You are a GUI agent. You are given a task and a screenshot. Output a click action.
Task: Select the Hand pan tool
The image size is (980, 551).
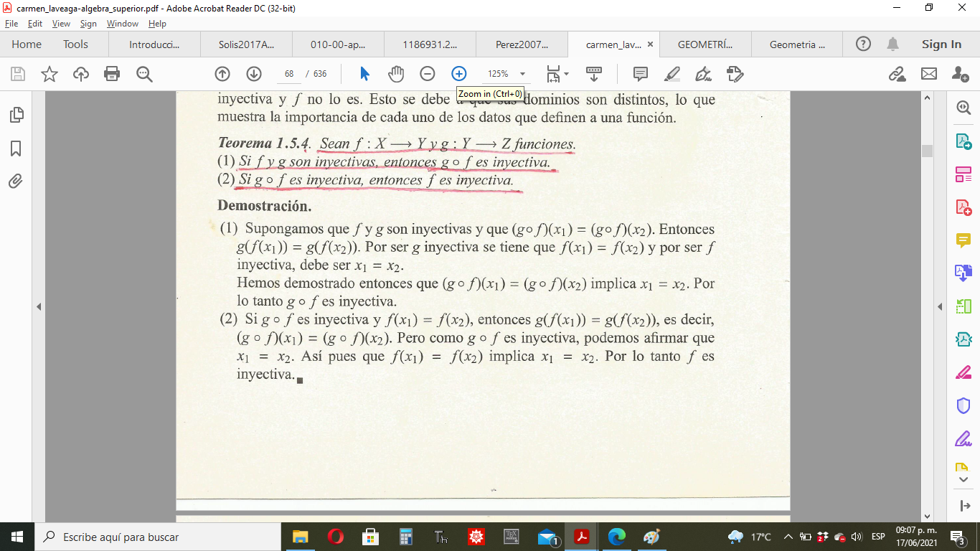coord(396,74)
